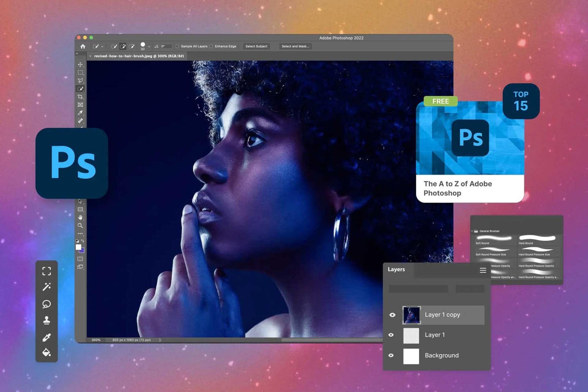Viewport: 588px width, 392px height.
Task: Enable the Enhance Edge checkbox
Action: click(x=211, y=46)
